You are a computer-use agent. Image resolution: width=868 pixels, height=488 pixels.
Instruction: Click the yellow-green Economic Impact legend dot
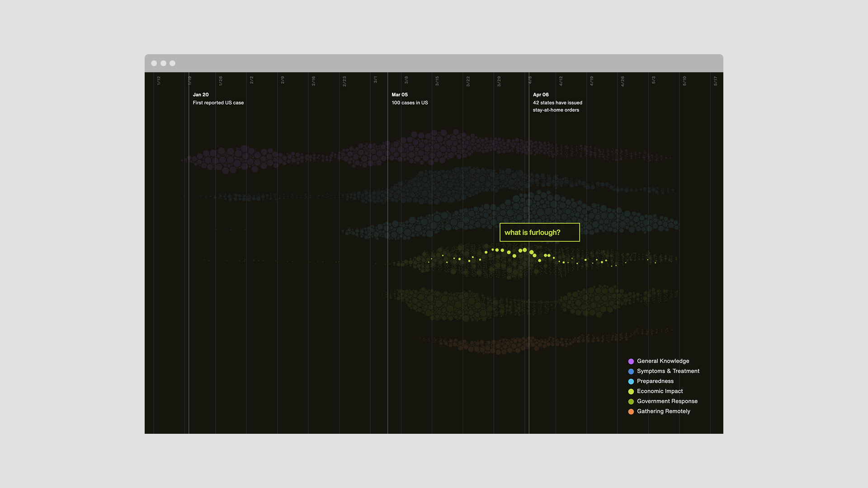[631, 391]
